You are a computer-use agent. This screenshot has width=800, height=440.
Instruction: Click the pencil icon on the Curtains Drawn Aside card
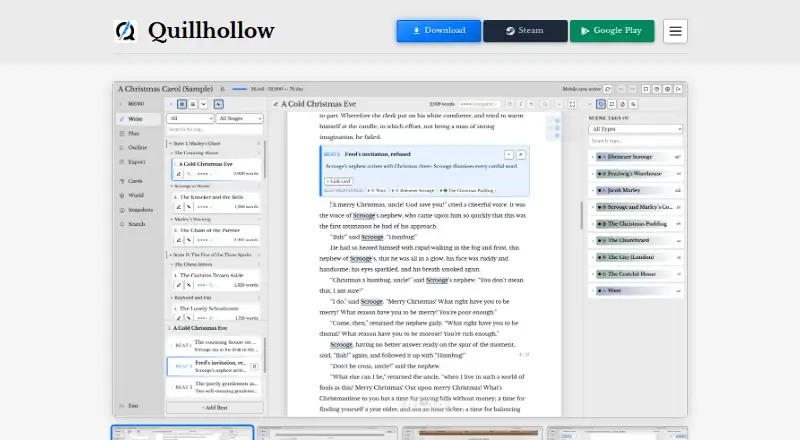coord(179,285)
